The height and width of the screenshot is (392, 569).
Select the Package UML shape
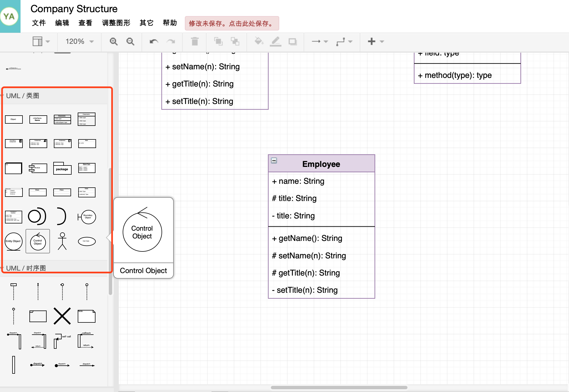pos(62,168)
